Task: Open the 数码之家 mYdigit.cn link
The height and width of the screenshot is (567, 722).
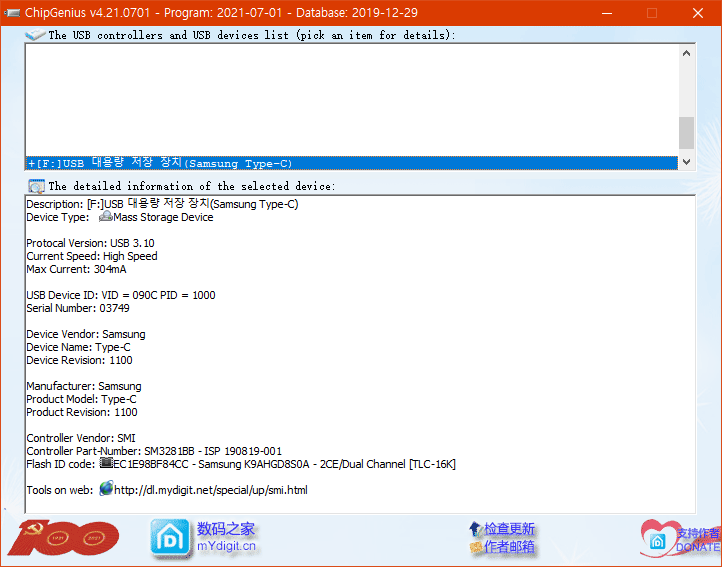Action: click(226, 537)
